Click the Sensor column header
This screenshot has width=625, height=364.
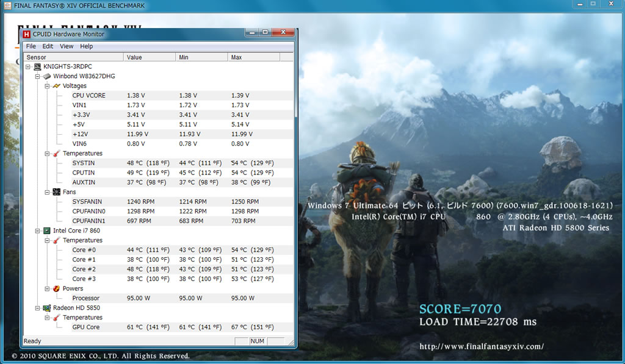pyautogui.click(x=74, y=57)
